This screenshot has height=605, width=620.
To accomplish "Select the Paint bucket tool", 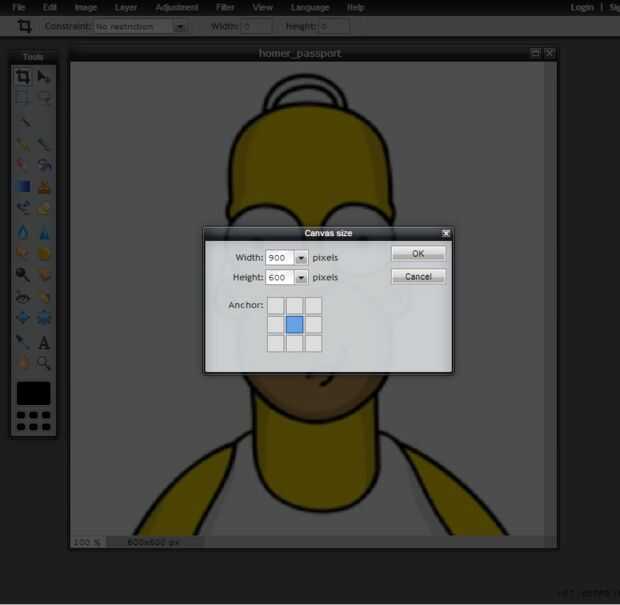I will 44,164.
